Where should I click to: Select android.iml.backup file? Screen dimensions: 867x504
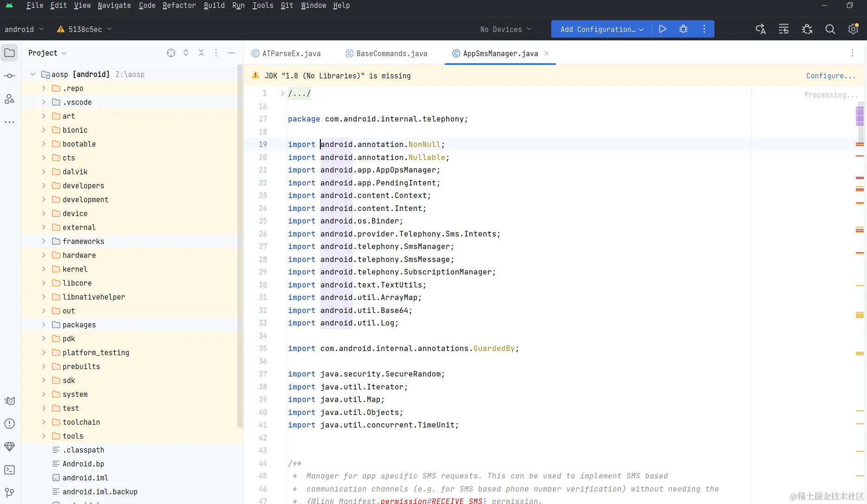(x=100, y=491)
